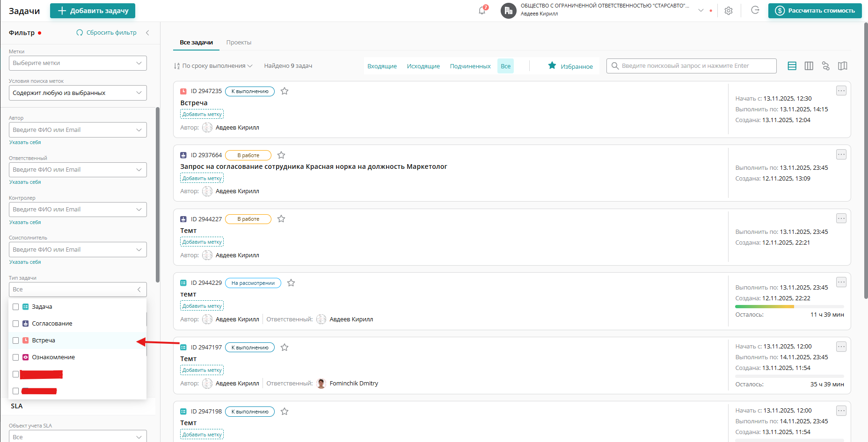Viewport: 868px width, 442px height.
Task: Open the task titled Запрос на согласование сотрудника
Action: [x=314, y=167]
